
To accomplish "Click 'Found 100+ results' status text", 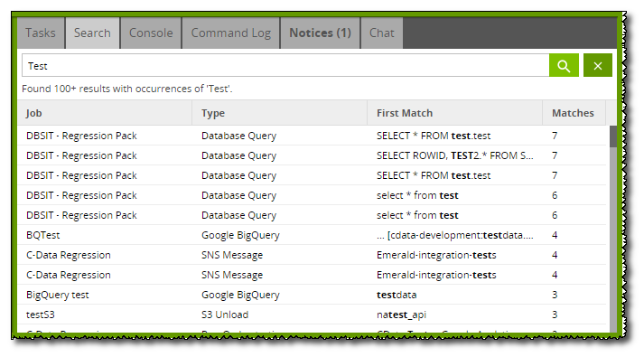I will click(127, 89).
